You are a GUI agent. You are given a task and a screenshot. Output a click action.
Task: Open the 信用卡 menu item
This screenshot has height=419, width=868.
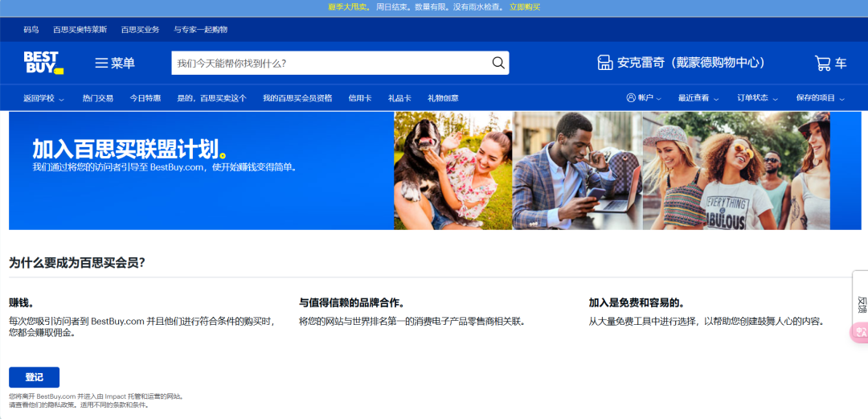pos(360,98)
